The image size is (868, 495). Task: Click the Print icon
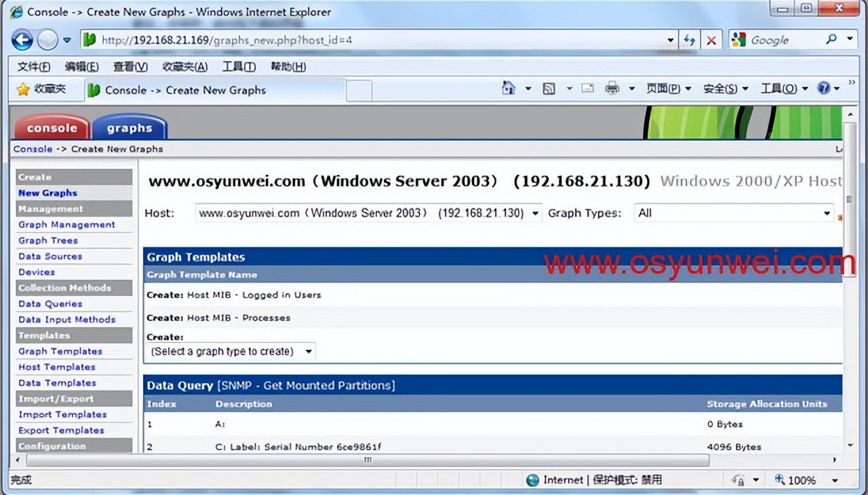point(613,88)
